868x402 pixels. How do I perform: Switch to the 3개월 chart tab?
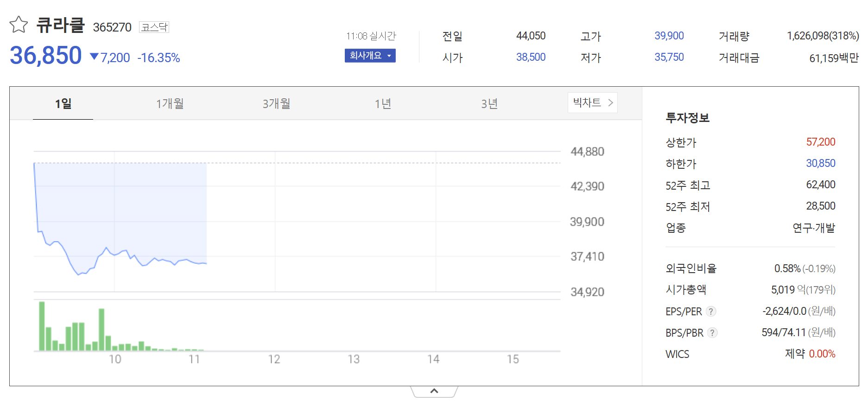[276, 103]
